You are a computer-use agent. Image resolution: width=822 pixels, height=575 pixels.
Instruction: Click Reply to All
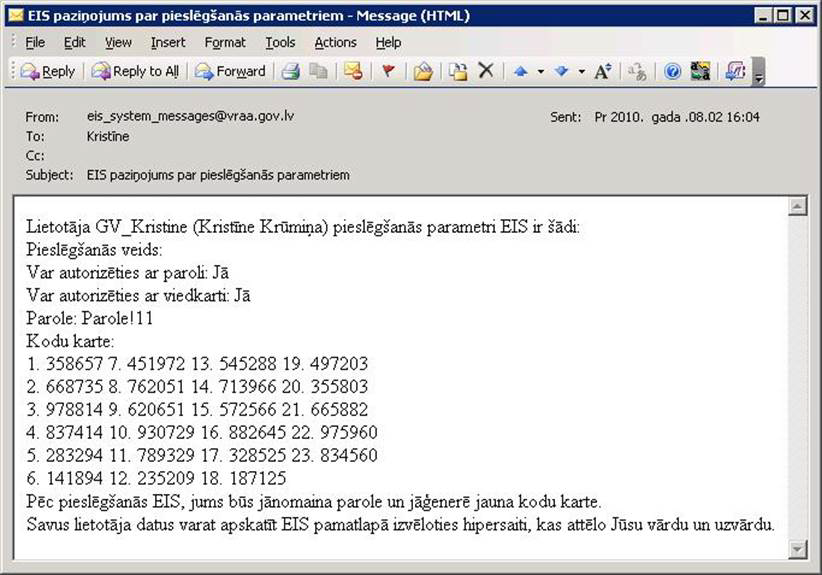pos(135,71)
